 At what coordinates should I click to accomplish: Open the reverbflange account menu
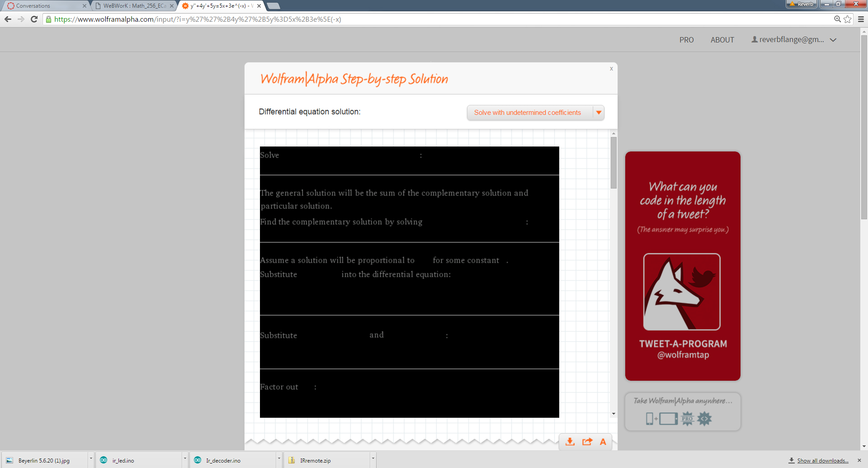[x=793, y=39]
